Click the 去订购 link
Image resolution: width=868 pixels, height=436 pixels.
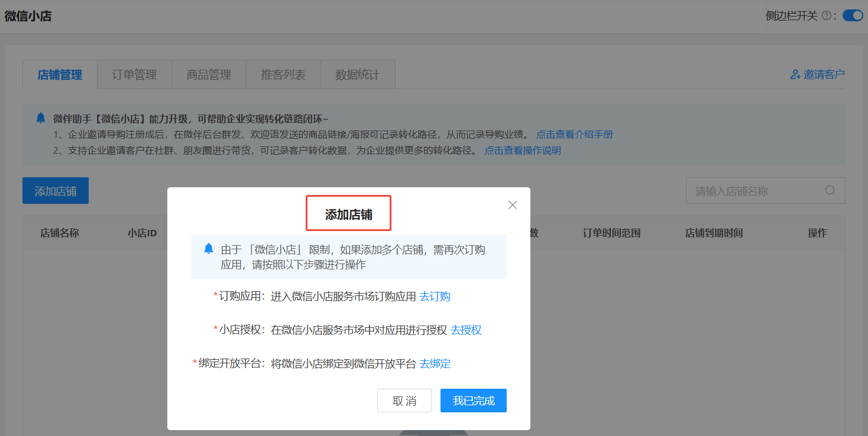[435, 297]
